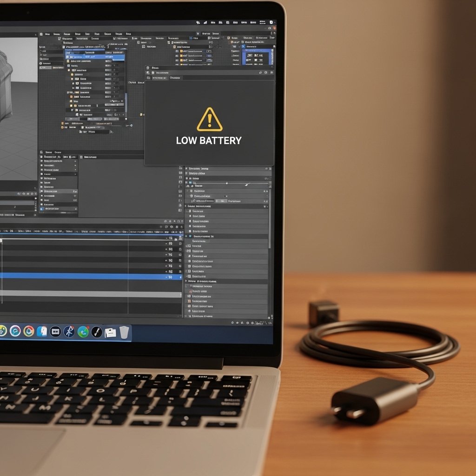Screen dimensions: 476x476
Task: Open the black pen app in the dock
Action: [x=97, y=331]
